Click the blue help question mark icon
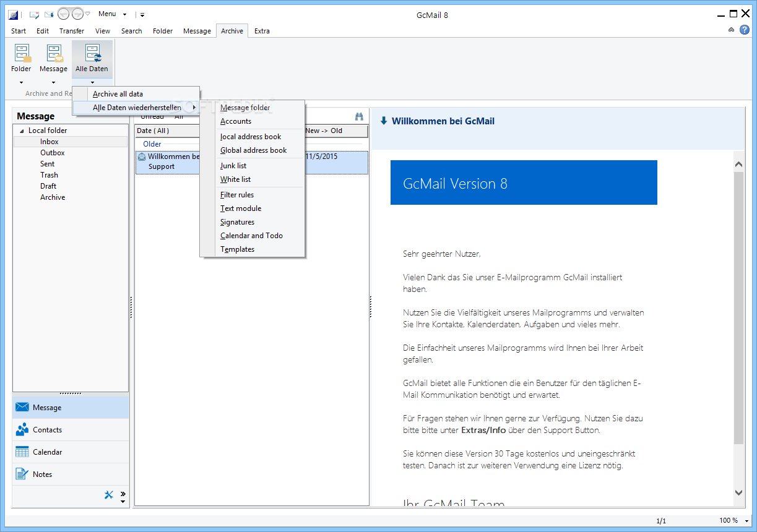Viewport: 757px width, 532px height. tap(745, 30)
